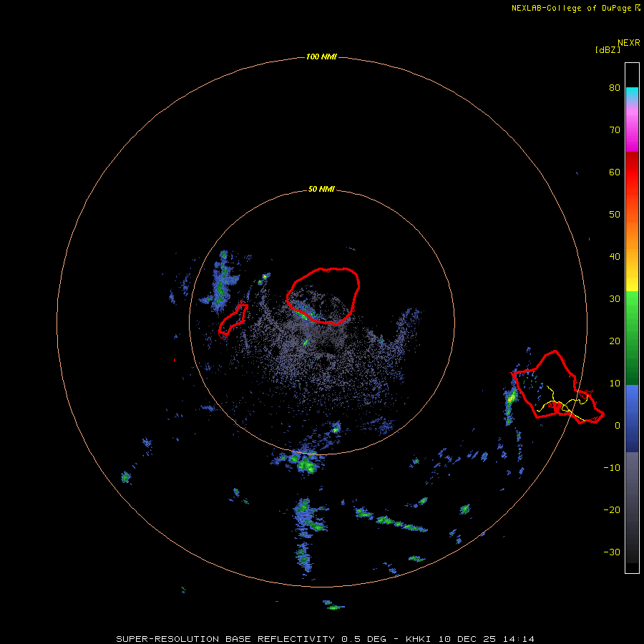
Task: Click the cyan segment of the color bar
Action: coord(632,93)
